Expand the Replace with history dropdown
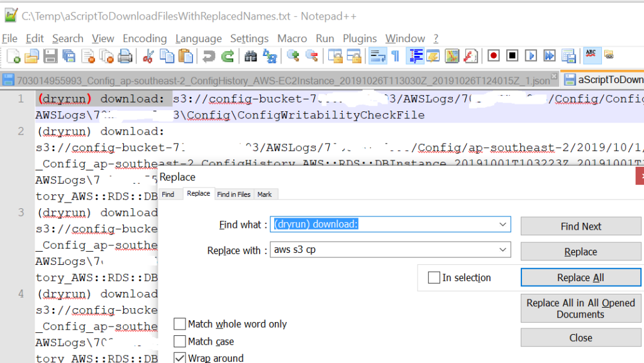Viewport: 644px width, 363px height. coord(502,250)
